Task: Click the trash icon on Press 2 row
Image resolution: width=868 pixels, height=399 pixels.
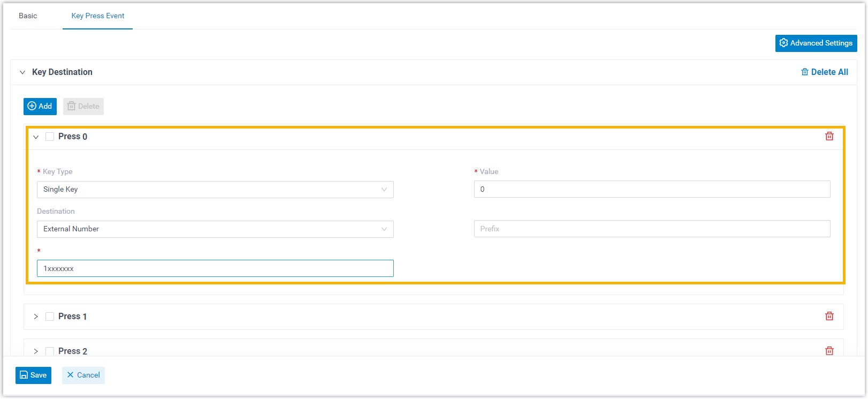Action: (829, 351)
